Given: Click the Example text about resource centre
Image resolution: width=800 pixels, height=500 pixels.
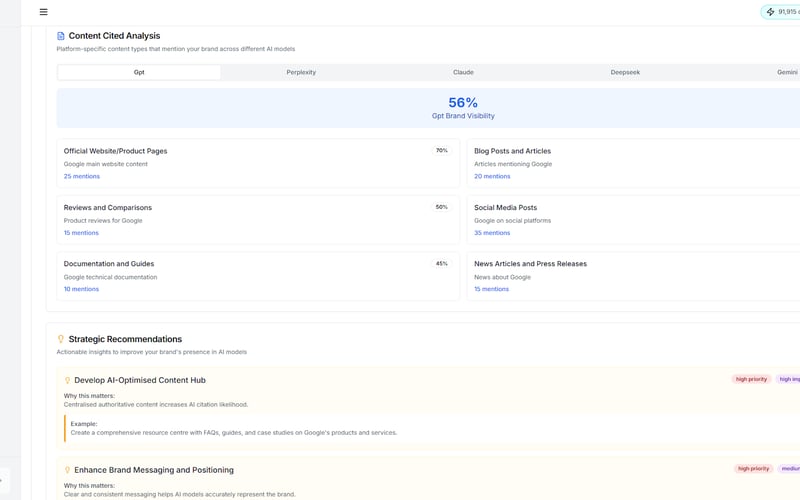Looking at the screenshot, I should click(234, 433).
